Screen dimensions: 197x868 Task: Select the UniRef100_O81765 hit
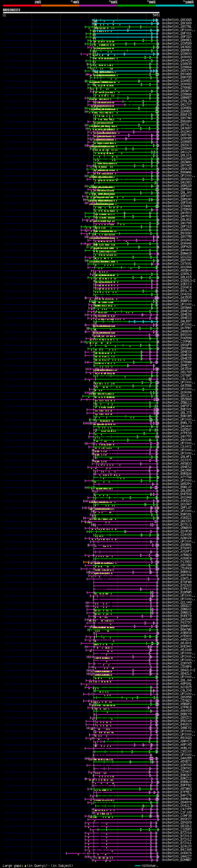(x=177, y=372)
